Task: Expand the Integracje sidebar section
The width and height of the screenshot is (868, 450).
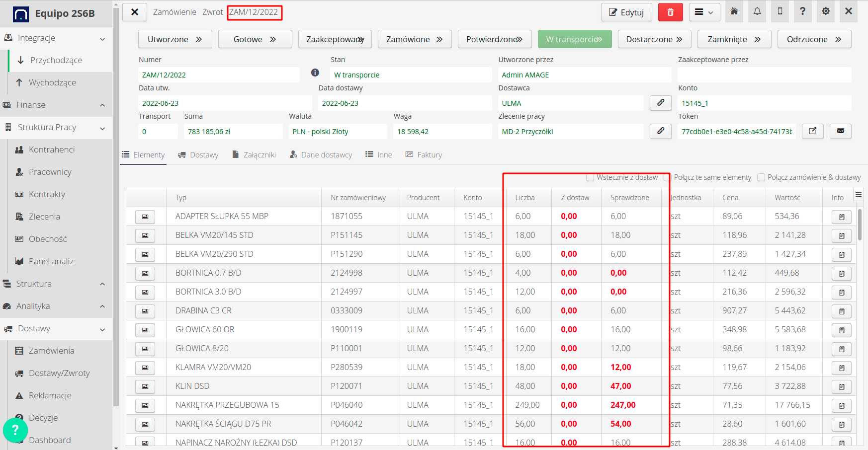Action: (102, 38)
